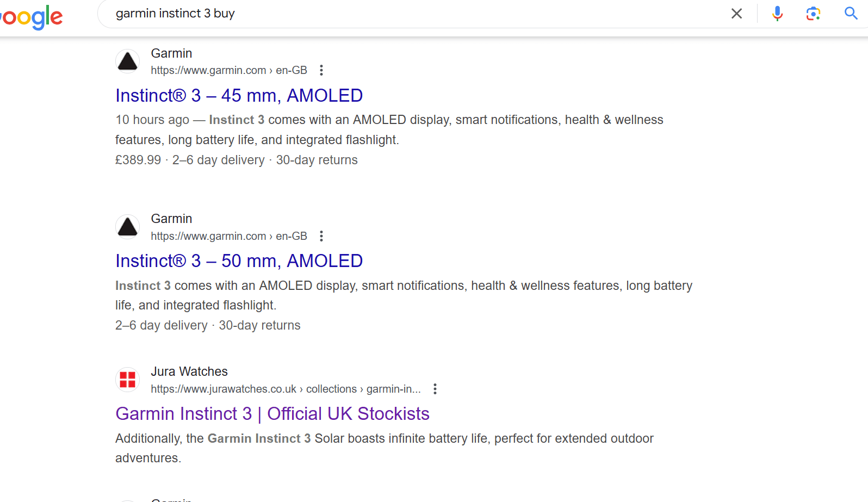Screen dimensions: 868x502
Task: Open Google Lens image search
Action: point(813,14)
